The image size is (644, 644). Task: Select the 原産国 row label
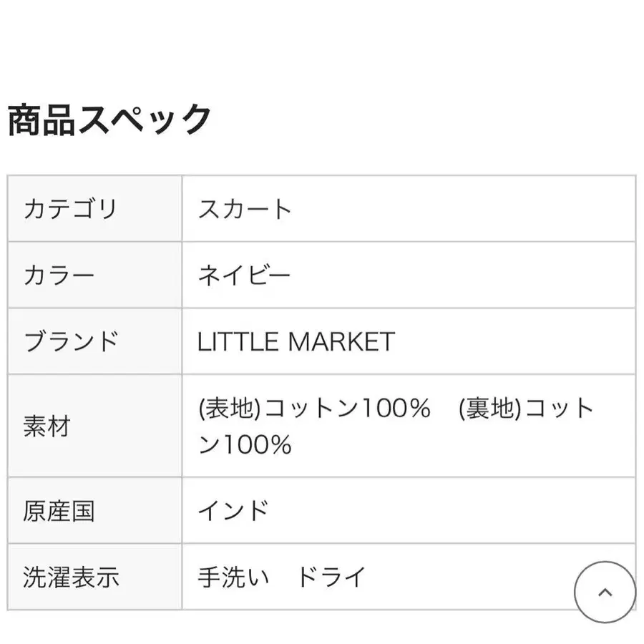59,511
